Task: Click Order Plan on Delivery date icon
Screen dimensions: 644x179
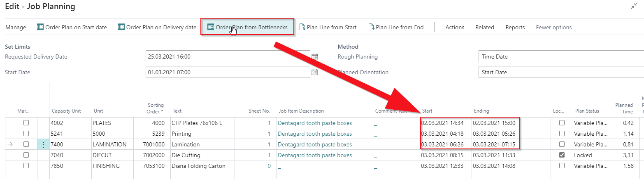Action: 121,27
